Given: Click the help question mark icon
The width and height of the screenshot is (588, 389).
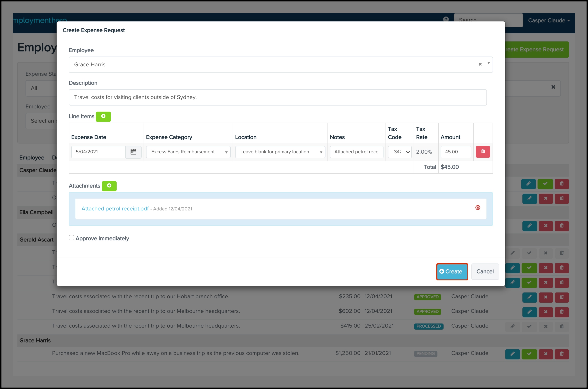Looking at the screenshot, I should click(x=446, y=19).
